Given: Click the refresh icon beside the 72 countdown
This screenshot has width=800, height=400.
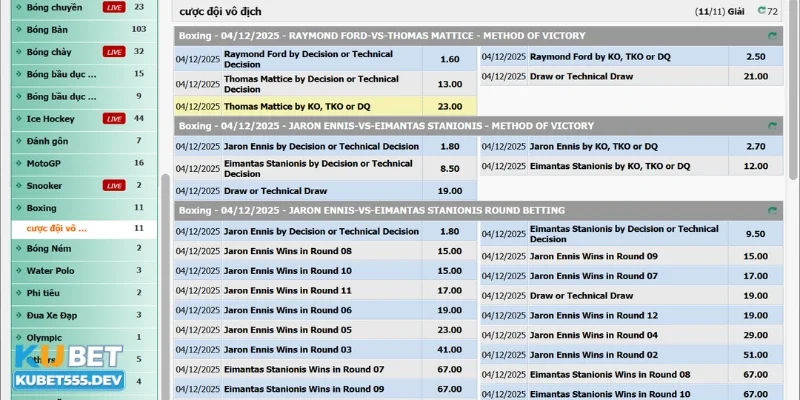Looking at the screenshot, I should 762,11.
